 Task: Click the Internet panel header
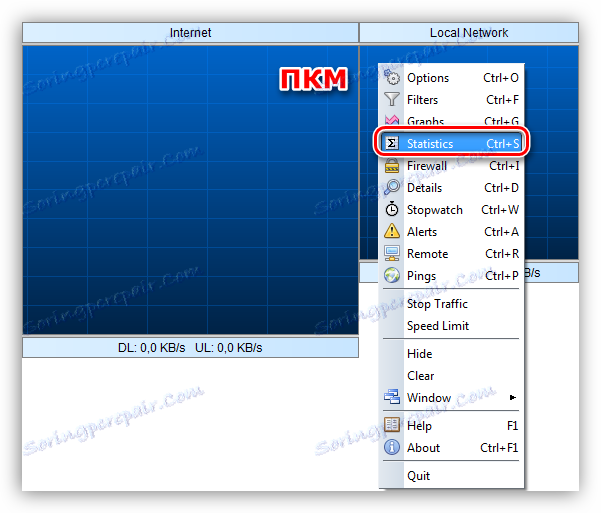190,33
